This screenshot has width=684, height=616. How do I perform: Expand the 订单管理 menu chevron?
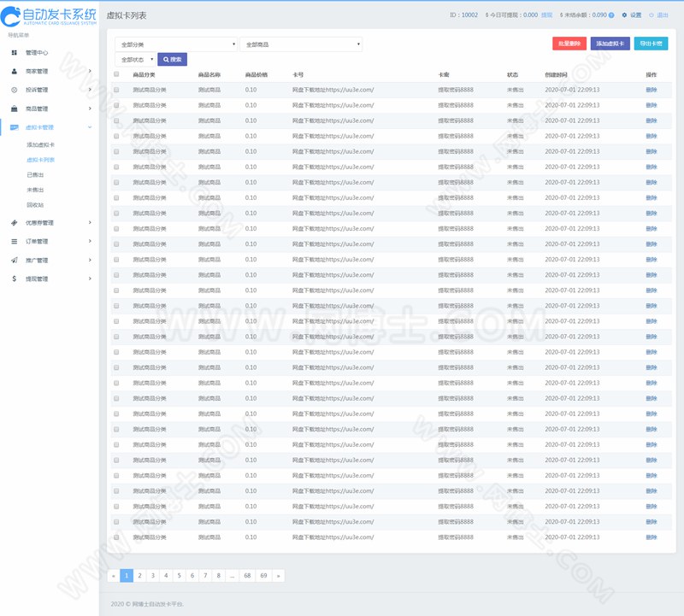[90, 241]
